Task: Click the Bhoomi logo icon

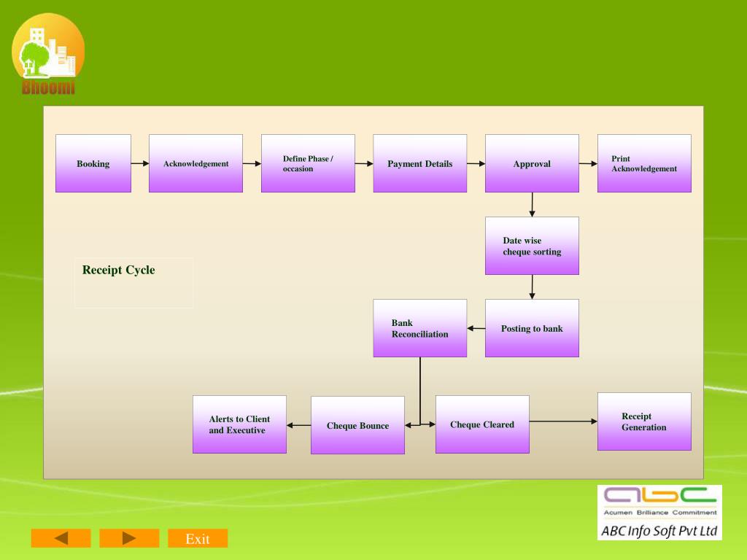Action: click(48, 54)
